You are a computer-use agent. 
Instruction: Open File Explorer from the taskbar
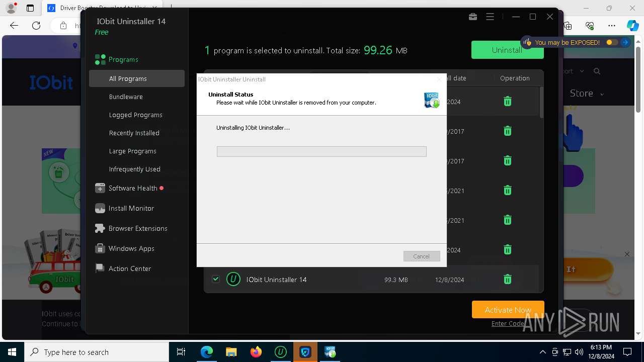tap(231, 352)
